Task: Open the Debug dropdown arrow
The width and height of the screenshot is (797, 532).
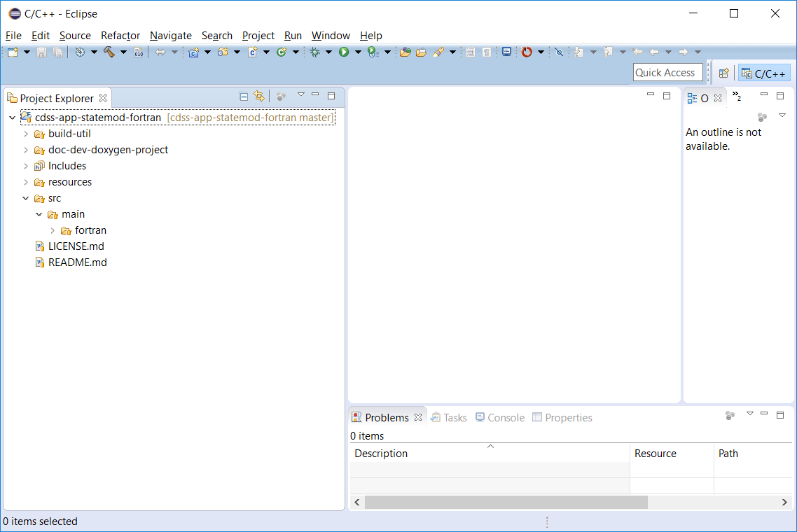Action: pos(329,52)
